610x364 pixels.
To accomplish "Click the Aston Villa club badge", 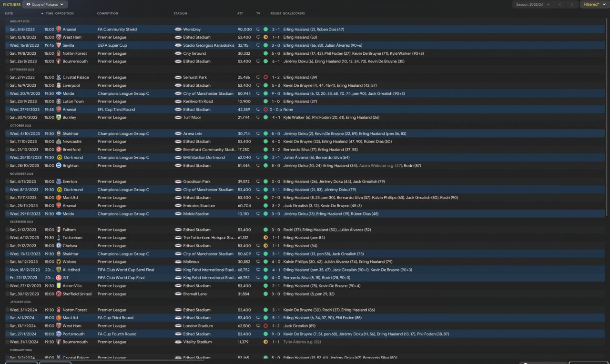I will click(59, 286).
